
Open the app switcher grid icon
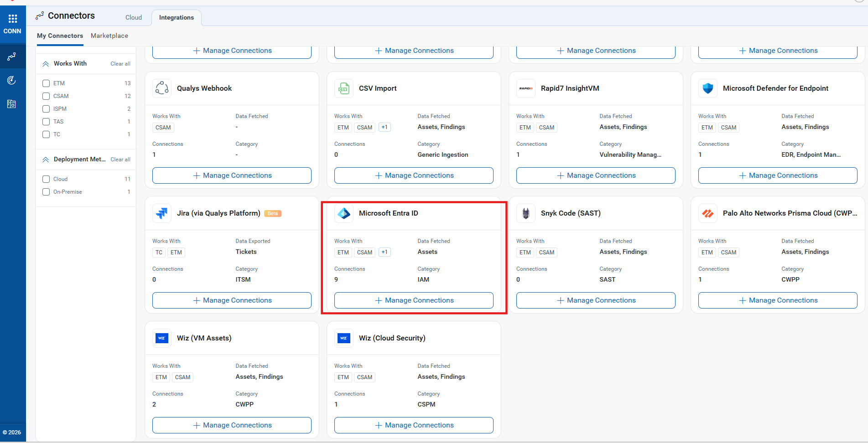point(12,19)
